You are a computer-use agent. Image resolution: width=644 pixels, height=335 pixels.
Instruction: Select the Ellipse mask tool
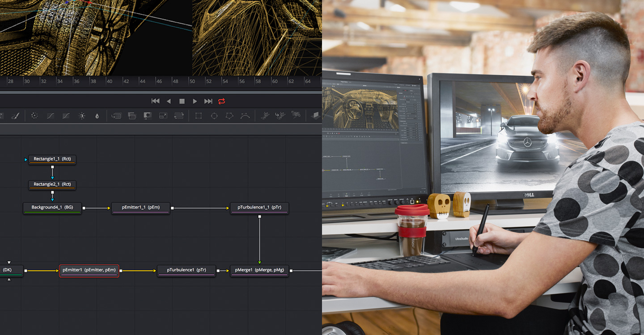(x=214, y=116)
